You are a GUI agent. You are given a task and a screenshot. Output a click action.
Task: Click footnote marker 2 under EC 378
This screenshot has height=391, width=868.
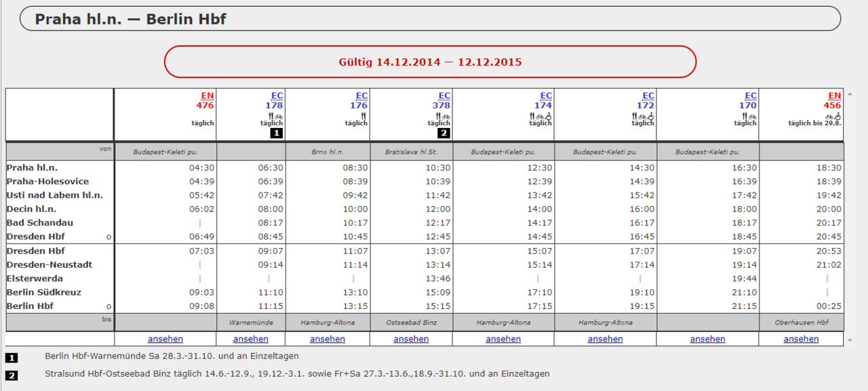point(443,133)
